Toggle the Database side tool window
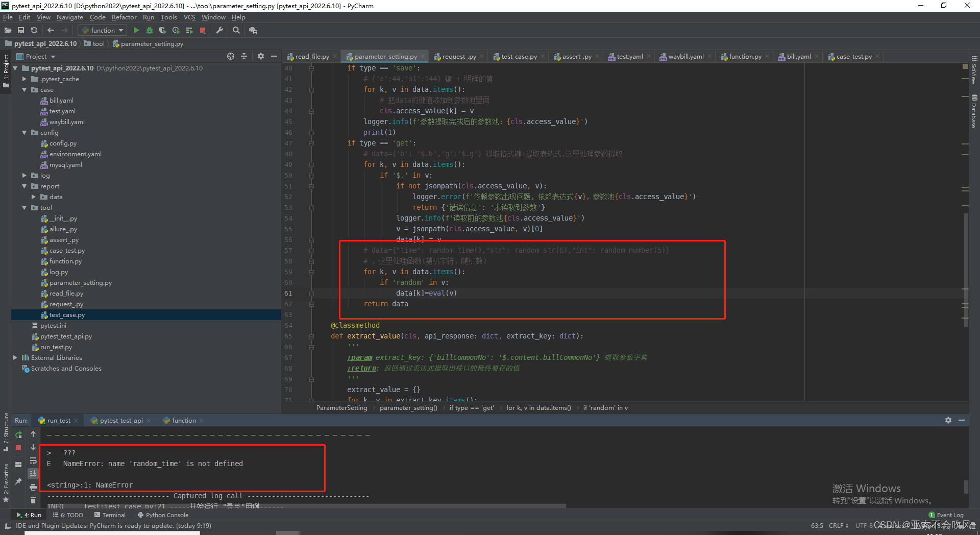 pos(974,111)
